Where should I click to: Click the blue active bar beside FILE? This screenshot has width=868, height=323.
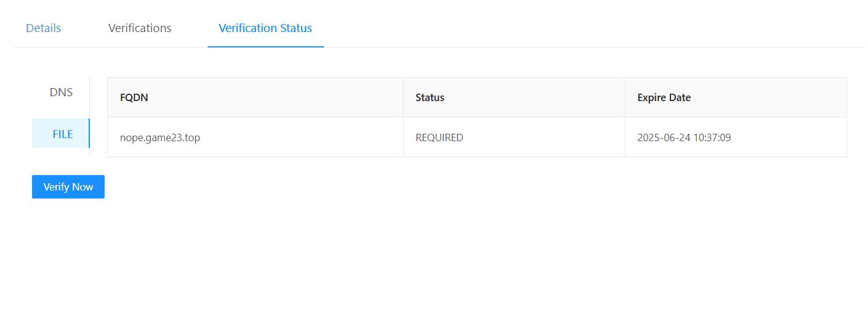pos(89,134)
